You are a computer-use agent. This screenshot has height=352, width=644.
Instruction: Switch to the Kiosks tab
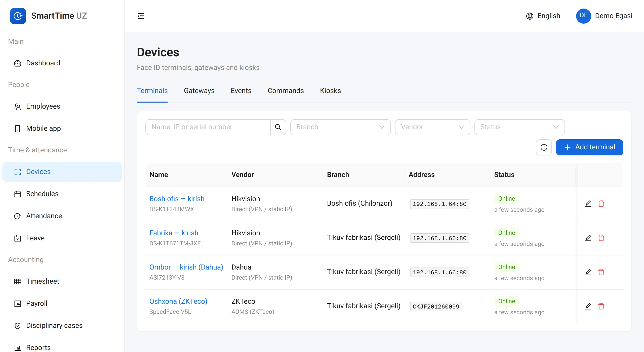(x=330, y=91)
